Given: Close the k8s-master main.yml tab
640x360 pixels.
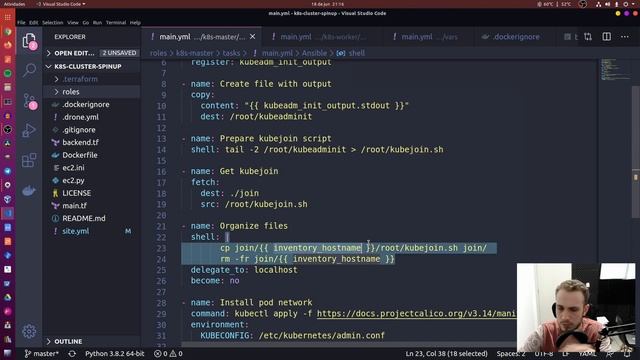Looking at the screenshot, I should 253,37.
